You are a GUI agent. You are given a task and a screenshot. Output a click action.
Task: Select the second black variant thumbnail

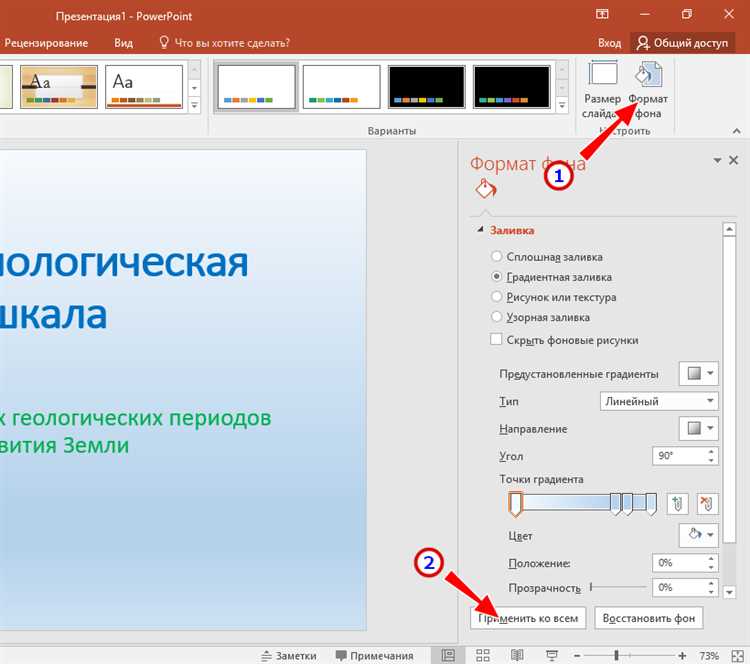coord(512,87)
